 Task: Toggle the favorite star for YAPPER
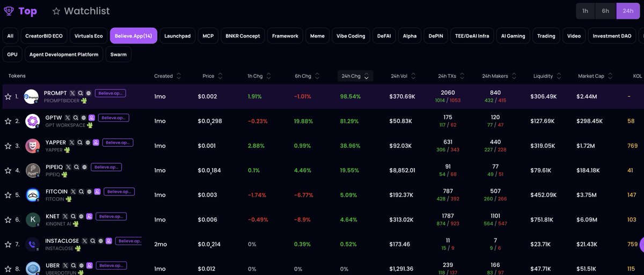point(8,146)
